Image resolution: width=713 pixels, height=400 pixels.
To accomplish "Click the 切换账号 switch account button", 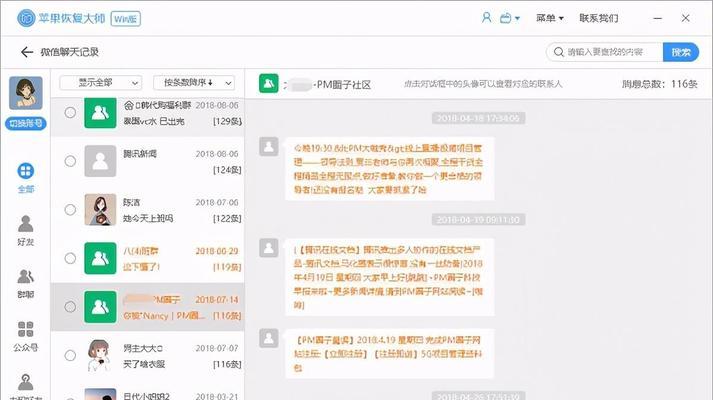I will point(26,123).
